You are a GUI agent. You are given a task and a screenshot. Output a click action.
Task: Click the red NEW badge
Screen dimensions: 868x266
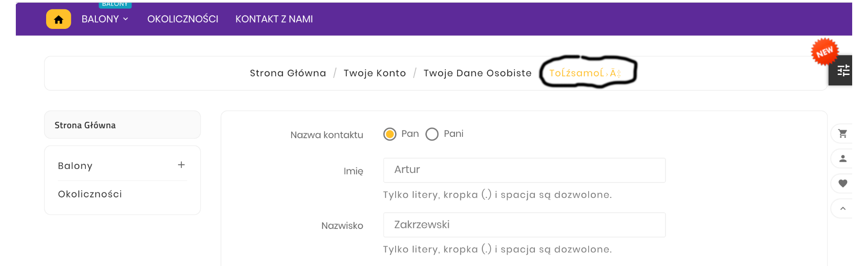tap(824, 51)
